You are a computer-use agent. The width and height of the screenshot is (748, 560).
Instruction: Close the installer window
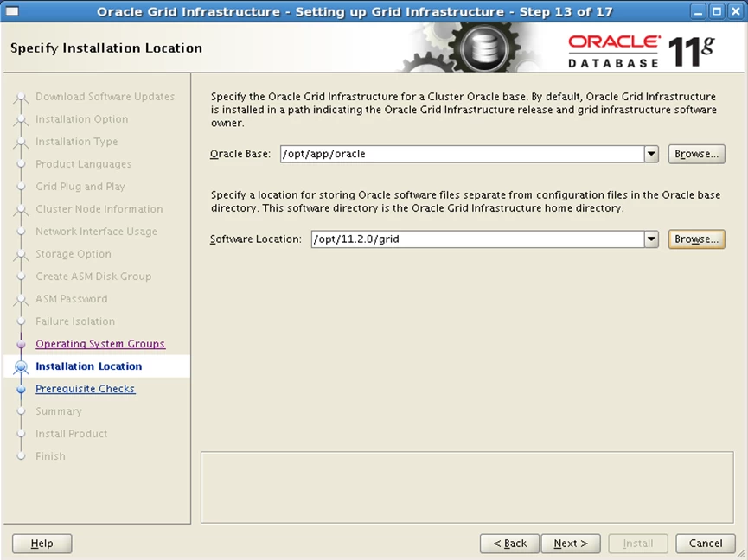736,11
